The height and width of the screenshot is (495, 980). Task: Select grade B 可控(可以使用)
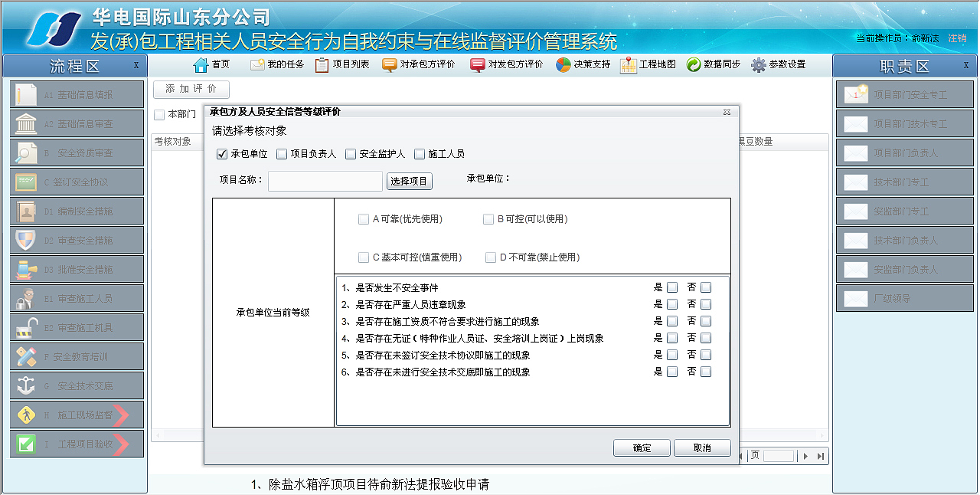click(488, 219)
